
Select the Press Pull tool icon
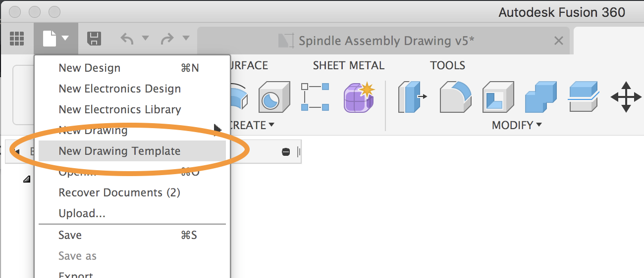point(412,96)
